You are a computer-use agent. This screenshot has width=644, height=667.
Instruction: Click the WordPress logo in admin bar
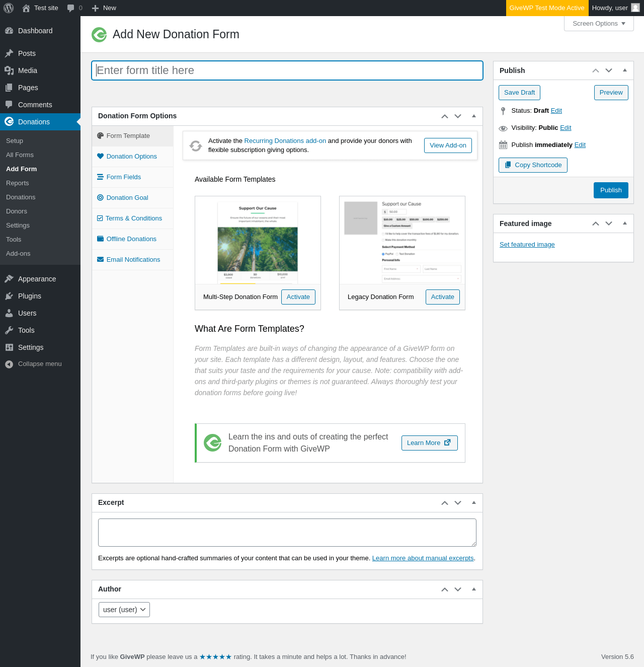coord(9,8)
